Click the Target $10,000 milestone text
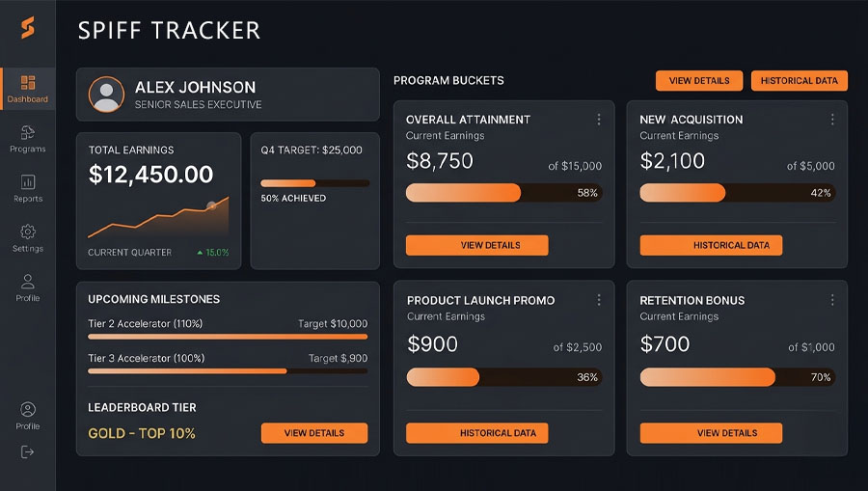 pyautogui.click(x=333, y=324)
